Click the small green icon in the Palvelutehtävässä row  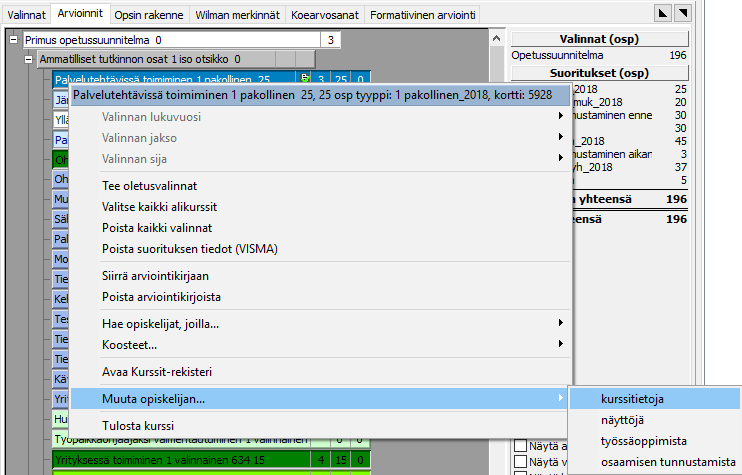click(306, 78)
